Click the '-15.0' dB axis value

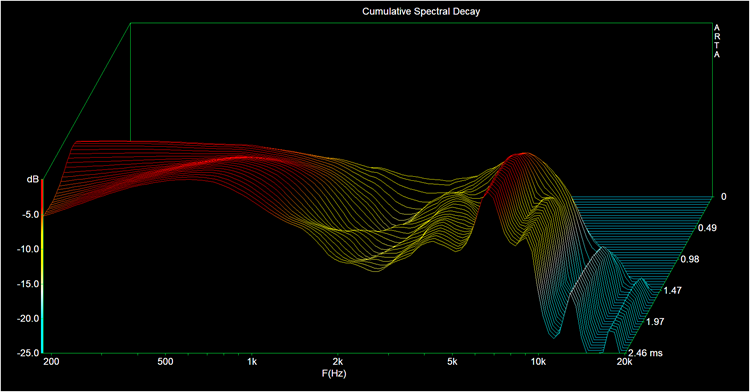point(28,284)
